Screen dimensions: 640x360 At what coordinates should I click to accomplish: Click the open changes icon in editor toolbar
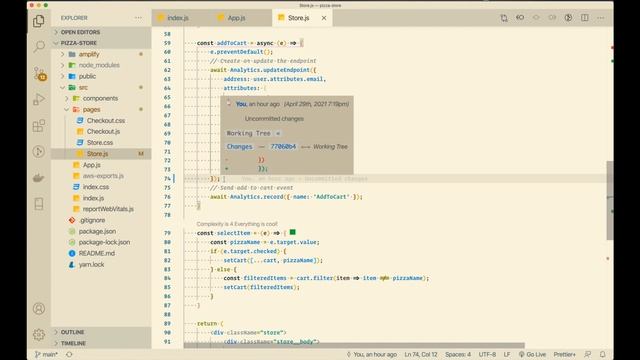click(504, 18)
